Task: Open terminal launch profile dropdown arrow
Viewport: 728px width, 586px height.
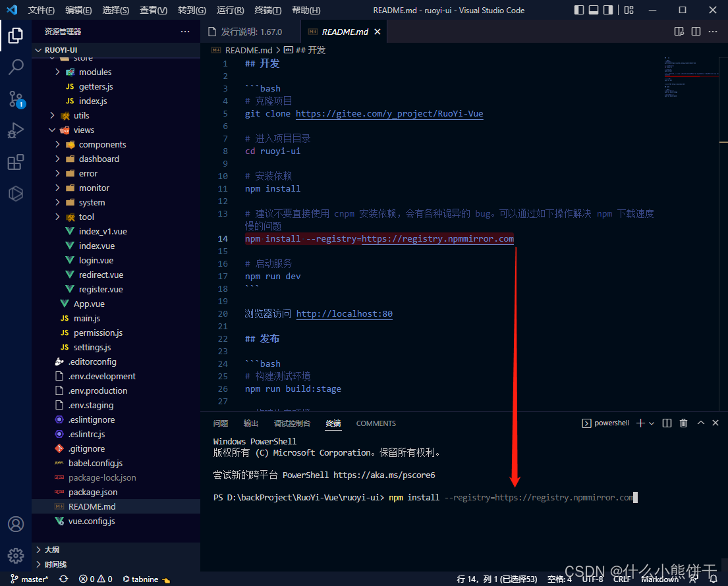Action: 652,423
